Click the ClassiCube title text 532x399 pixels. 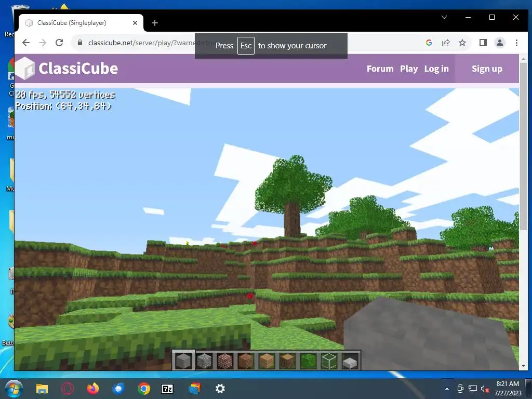click(78, 68)
